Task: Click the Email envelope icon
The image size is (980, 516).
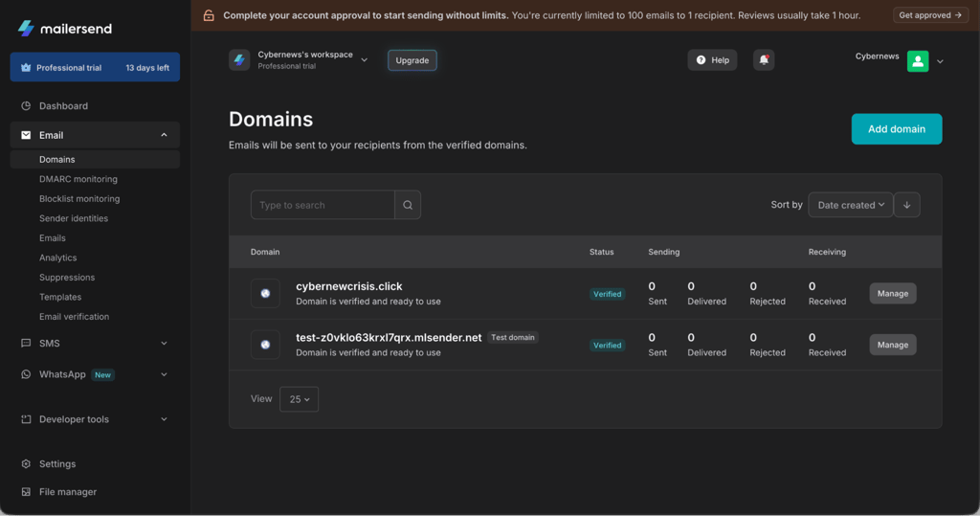Action: tap(26, 135)
